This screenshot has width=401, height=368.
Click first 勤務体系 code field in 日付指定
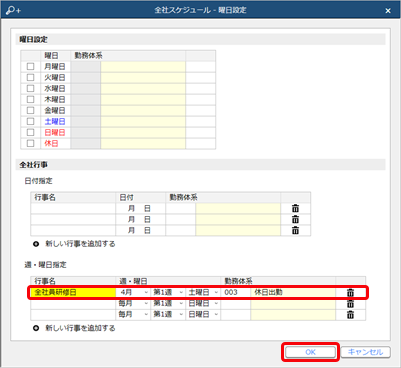pos(181,209)
